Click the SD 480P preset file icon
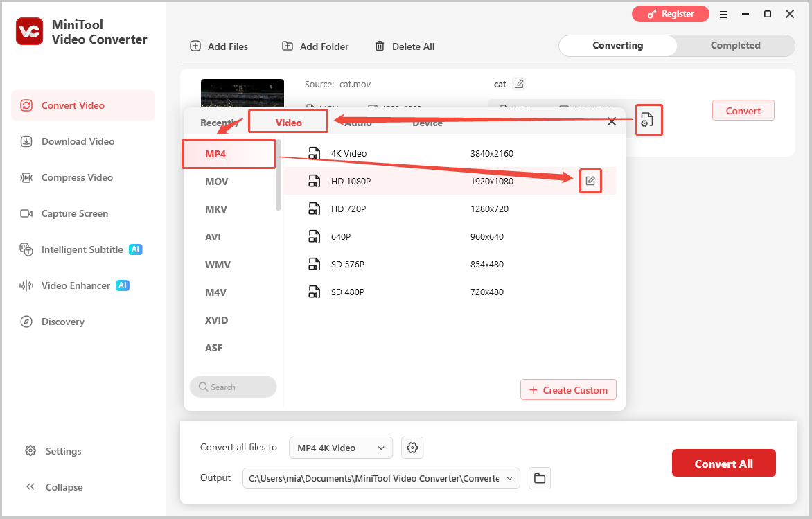This screenshot has height=519, width=812. pos(315,292)
